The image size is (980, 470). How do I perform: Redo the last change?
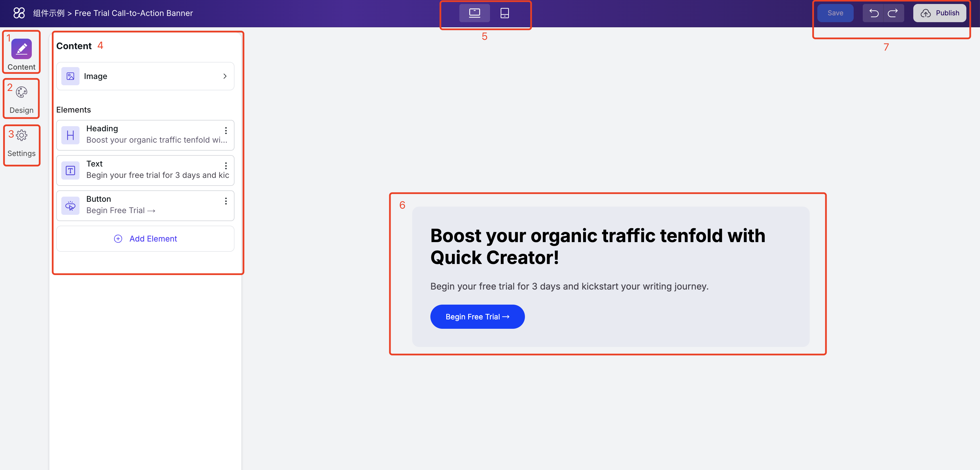tap(893, 13)
